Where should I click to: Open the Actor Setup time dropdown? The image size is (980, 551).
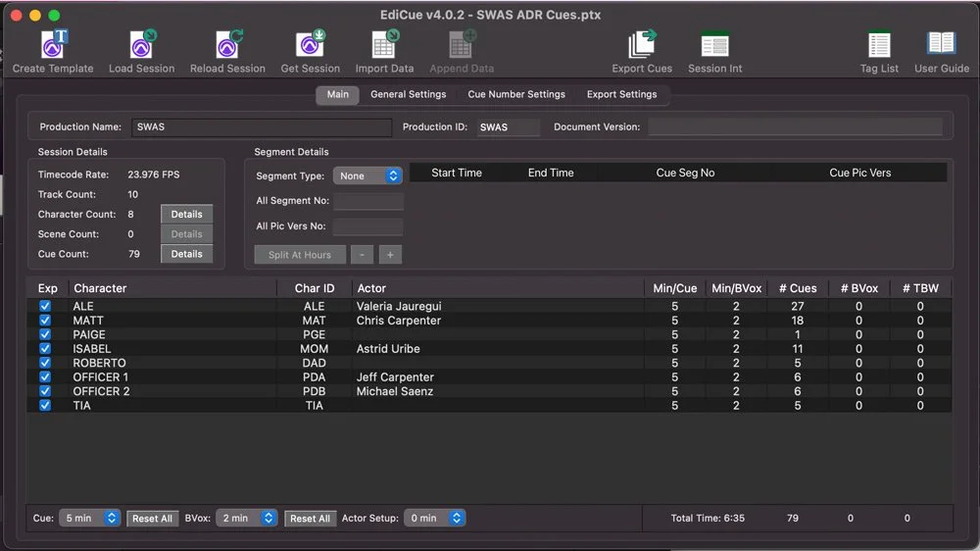click(x=434, y=518)
